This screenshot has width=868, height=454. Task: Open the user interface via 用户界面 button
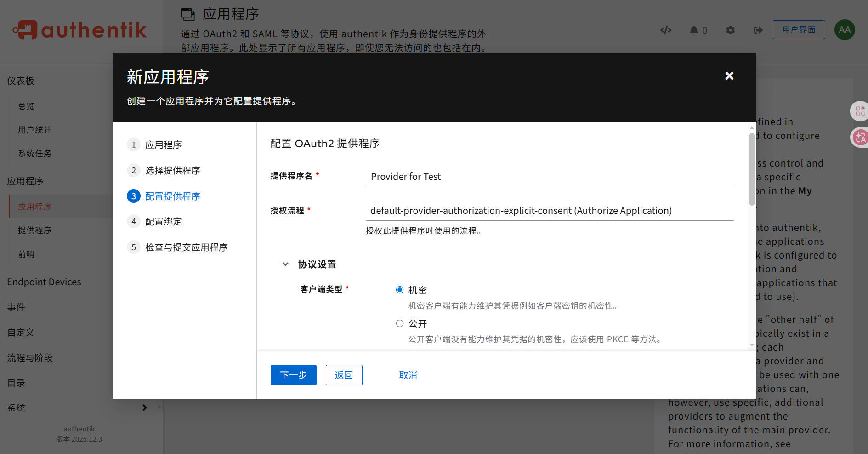coord(799,29)
